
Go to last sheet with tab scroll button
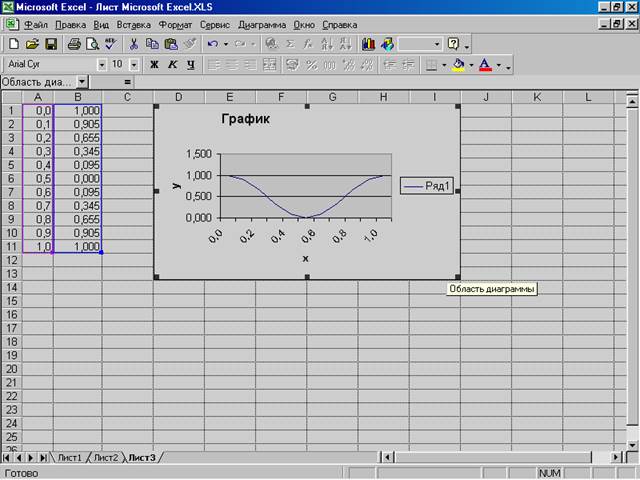43,458
